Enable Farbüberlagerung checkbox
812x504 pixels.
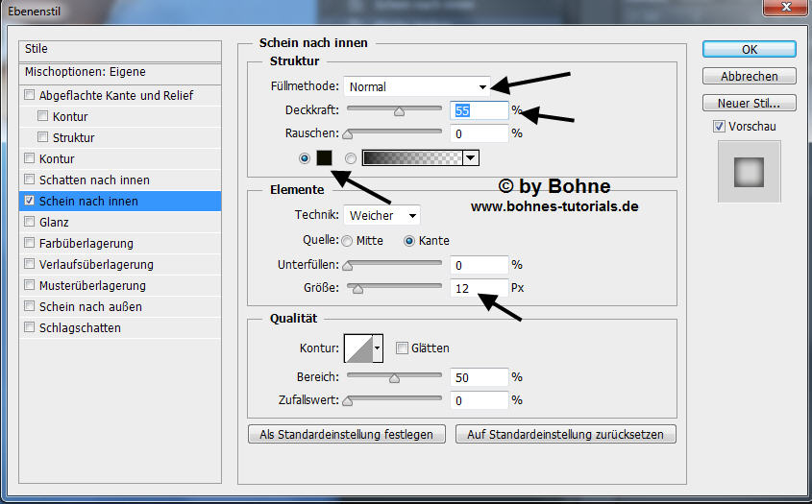tap(30, 243)
